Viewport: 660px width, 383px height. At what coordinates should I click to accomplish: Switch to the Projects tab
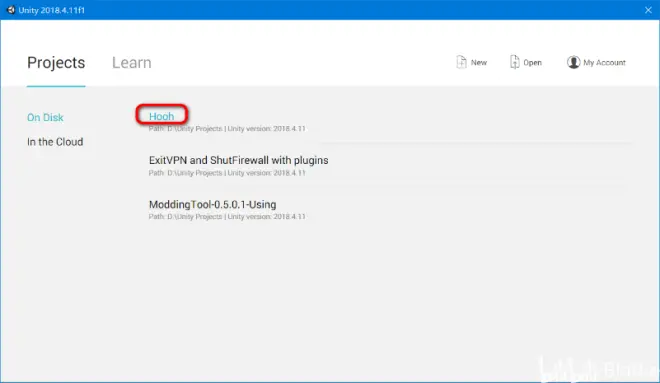[x=56, y=63]
